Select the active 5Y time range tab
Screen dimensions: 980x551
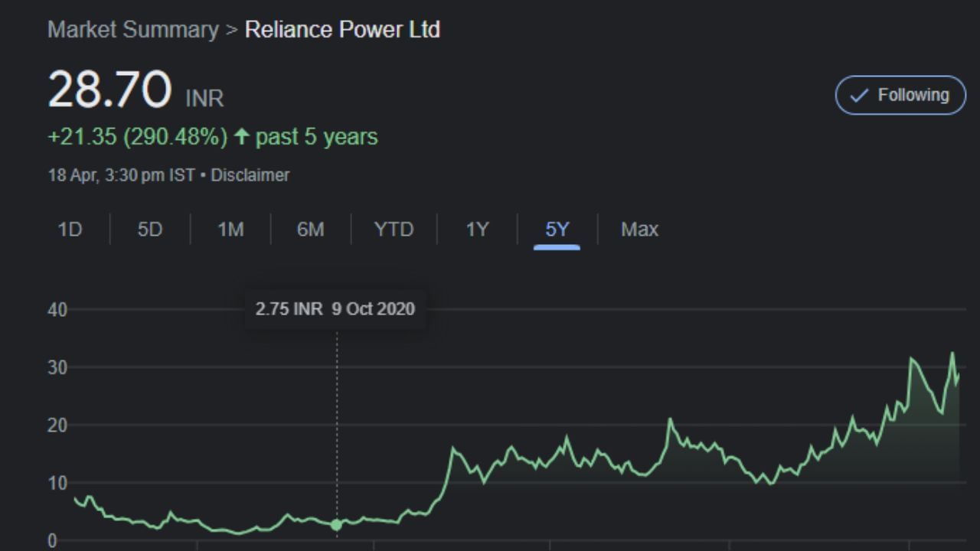(557, 230)
